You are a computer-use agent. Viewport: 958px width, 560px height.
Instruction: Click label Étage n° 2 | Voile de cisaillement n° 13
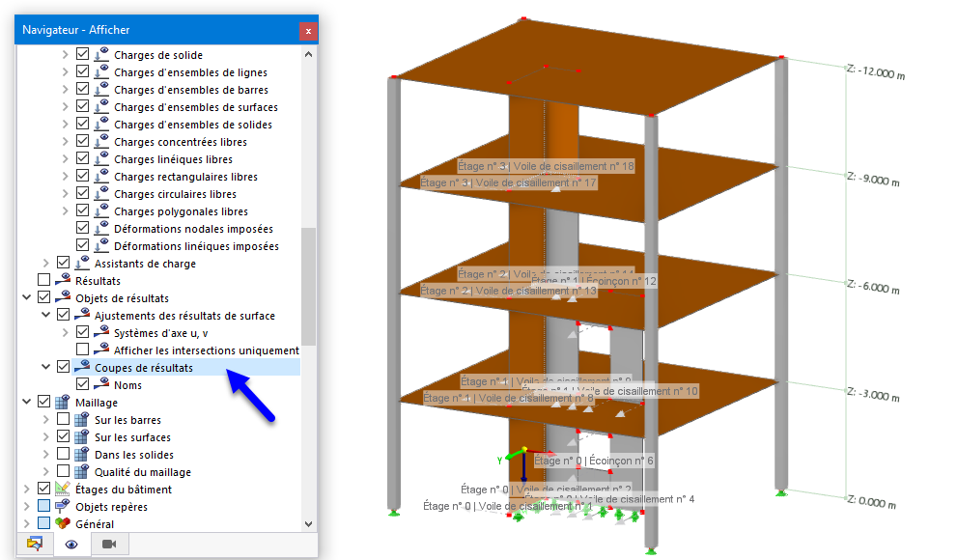point(508,291)
